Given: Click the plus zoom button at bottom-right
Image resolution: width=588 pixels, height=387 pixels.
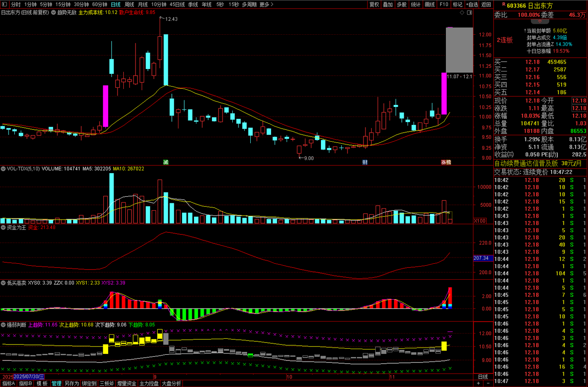Looking at the screenshot, I should [x=478, y=383].
